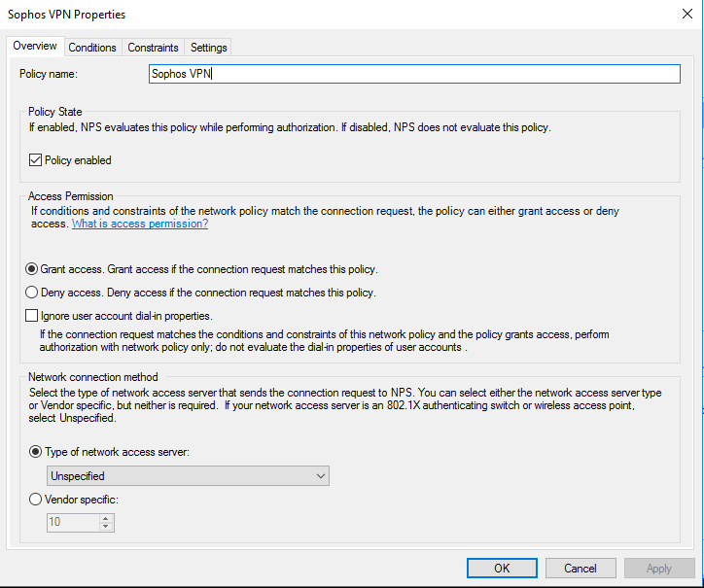Decrease the vendor specific value with down arrow
Screen dimensions: 704x588
[x=106, y=527]
